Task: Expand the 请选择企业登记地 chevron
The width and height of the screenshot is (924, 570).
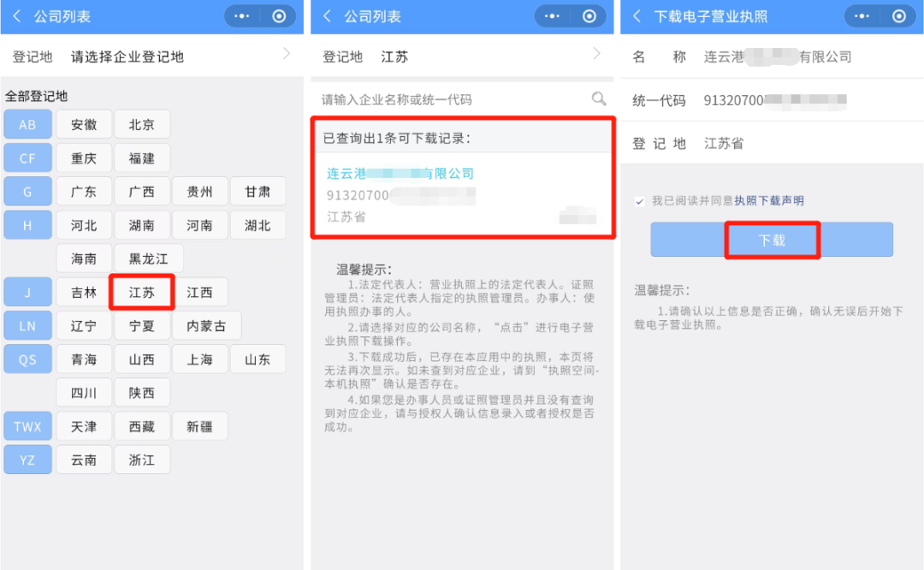Action: click(x=287, y=55)
